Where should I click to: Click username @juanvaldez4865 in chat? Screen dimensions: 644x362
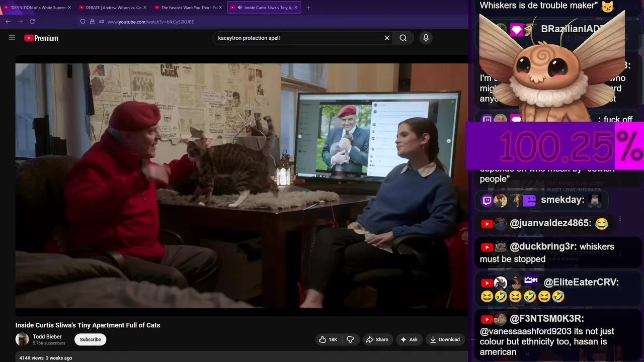pos(550,223)
